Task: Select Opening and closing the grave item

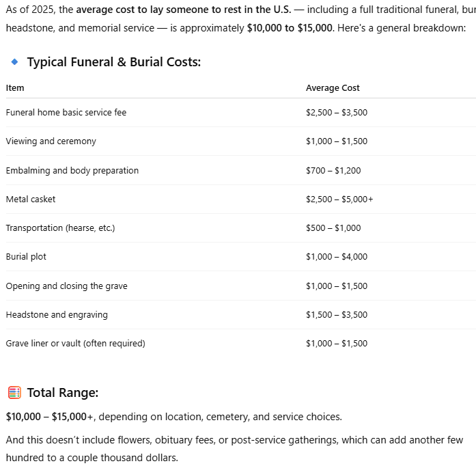Action: pos(67,286)
